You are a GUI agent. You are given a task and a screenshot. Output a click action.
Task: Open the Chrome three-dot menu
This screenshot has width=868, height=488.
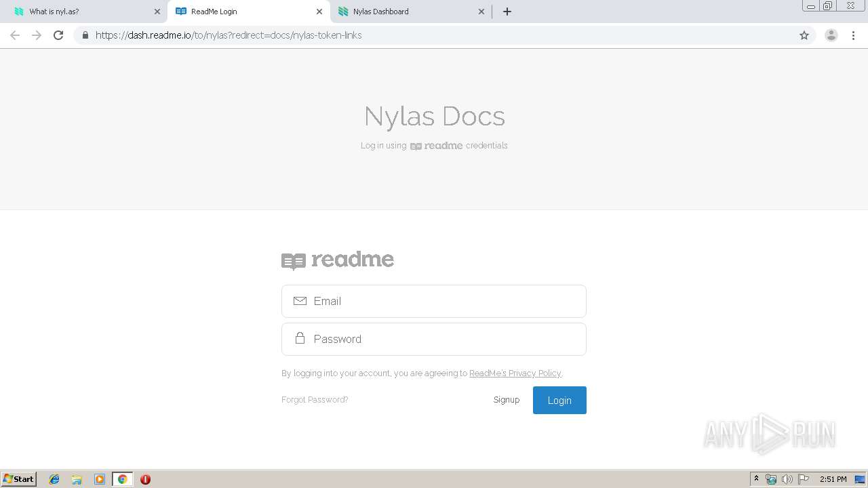click(854, 35)
